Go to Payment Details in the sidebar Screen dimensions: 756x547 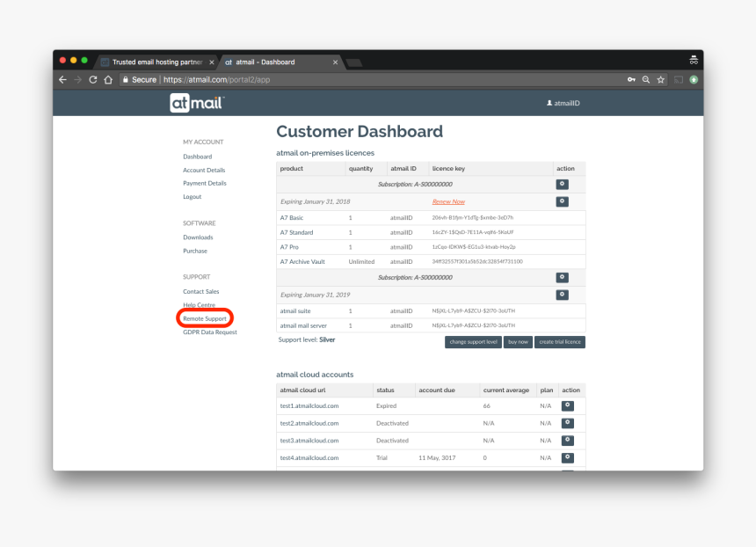click(204, 183)
